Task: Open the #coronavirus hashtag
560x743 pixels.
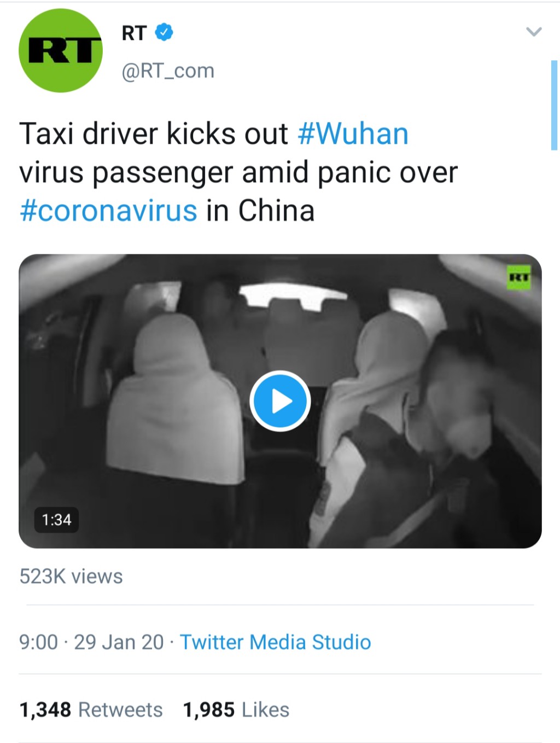Action: pyautogui.click(x=108, y=211)
